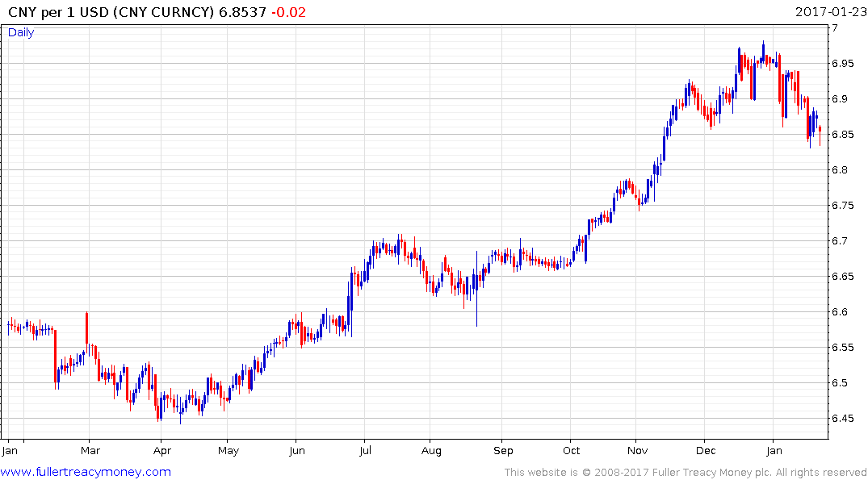Screen dimensions: 868x484
Task: Click the 6.85 price axis label
Action: (842, 135)
